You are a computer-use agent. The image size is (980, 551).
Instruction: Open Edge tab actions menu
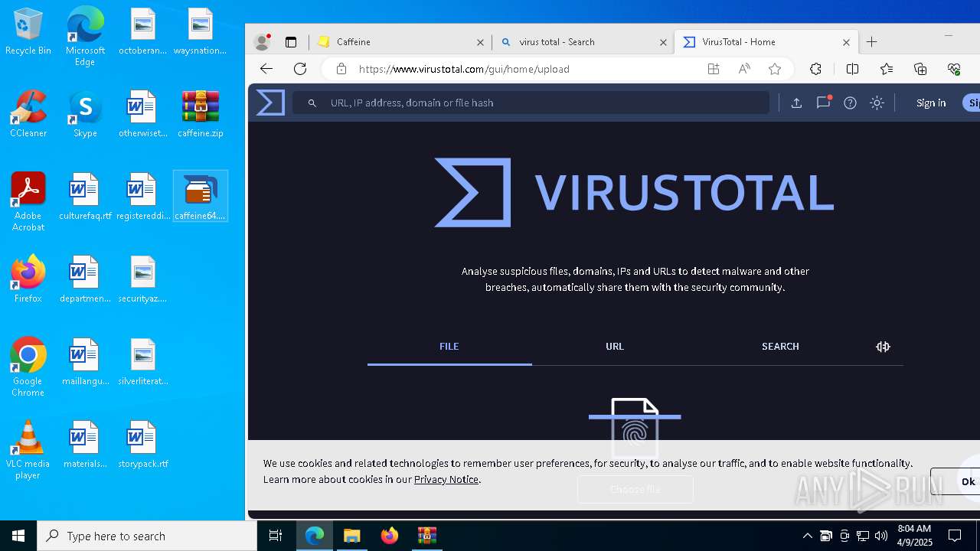point(291,42)
